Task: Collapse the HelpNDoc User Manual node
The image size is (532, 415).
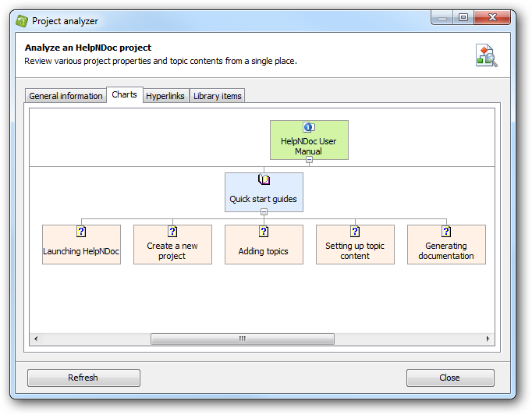Action: (309, 159)
